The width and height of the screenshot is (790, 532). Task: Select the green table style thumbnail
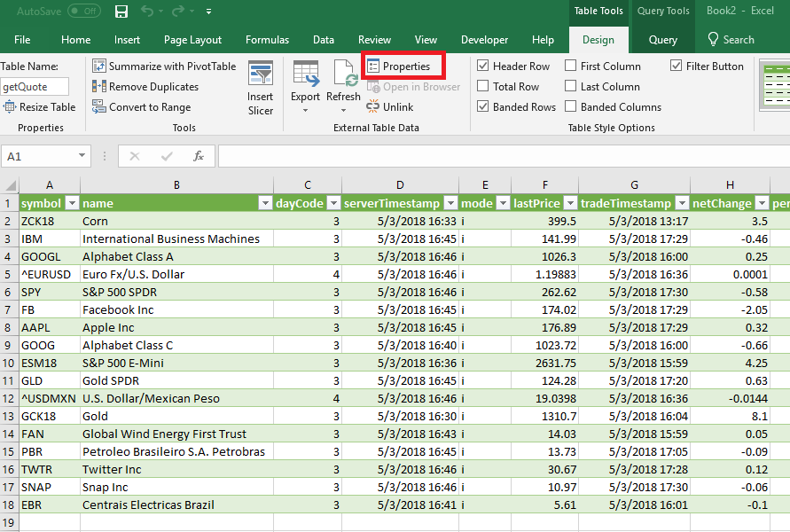point(775,86)
